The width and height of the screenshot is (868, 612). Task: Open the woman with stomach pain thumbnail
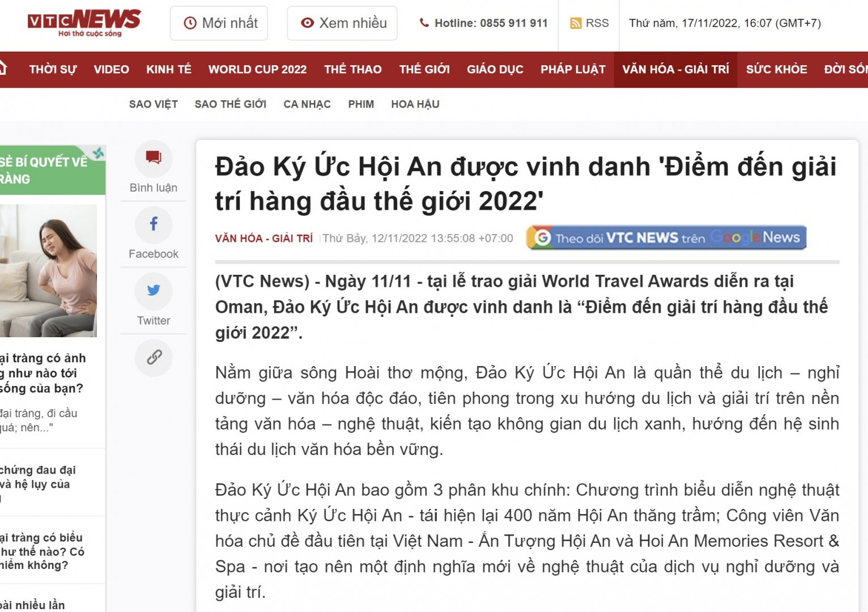(48, 271)
